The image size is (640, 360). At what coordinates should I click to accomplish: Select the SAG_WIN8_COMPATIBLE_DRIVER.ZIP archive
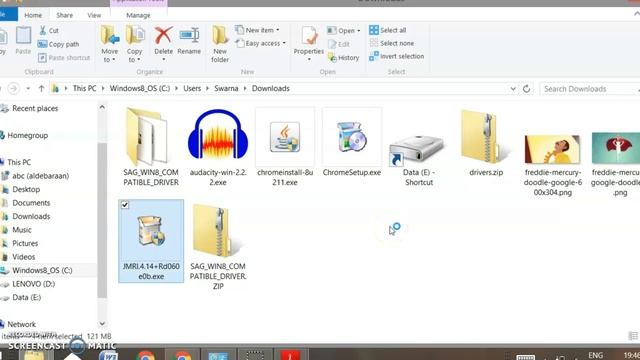[x=218, y=247]
